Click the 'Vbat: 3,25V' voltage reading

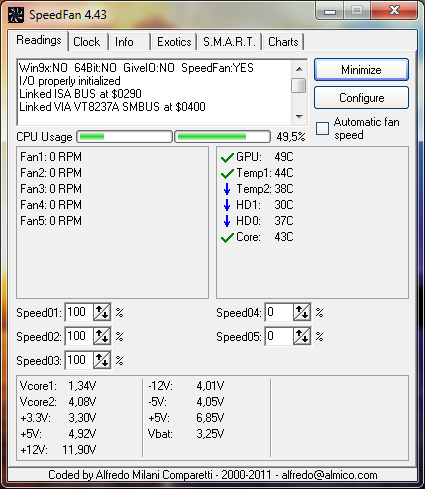[186, 434]
